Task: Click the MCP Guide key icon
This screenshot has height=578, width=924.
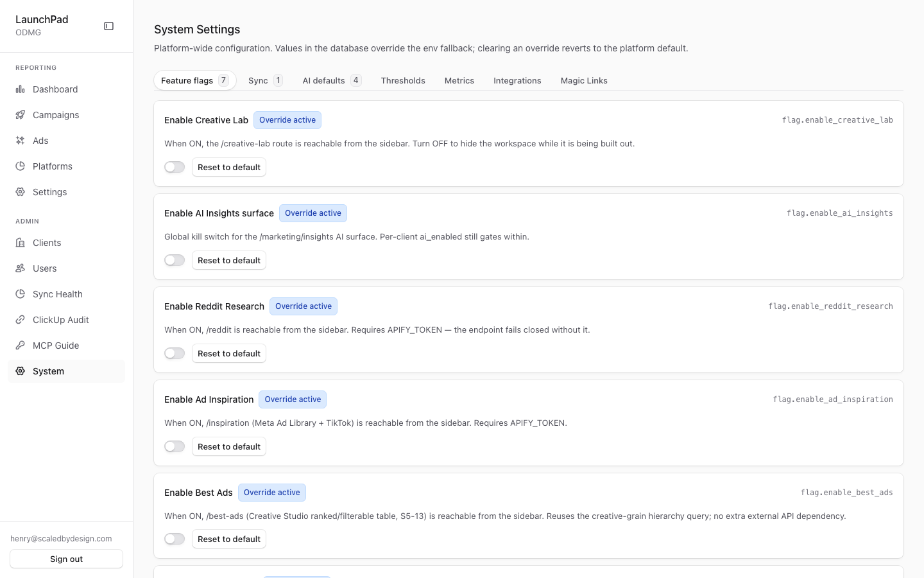Action: click(21, 346)
